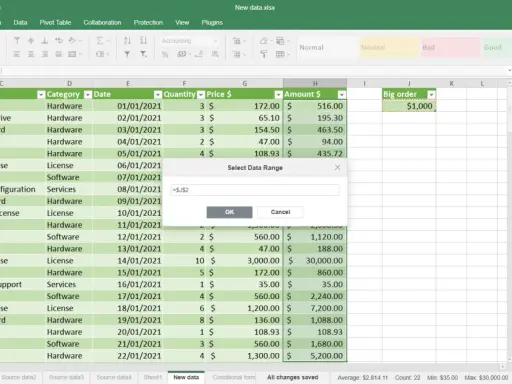Click the Insert Cells icon
This screenshot has height=384, width=512.
[237, 41]
